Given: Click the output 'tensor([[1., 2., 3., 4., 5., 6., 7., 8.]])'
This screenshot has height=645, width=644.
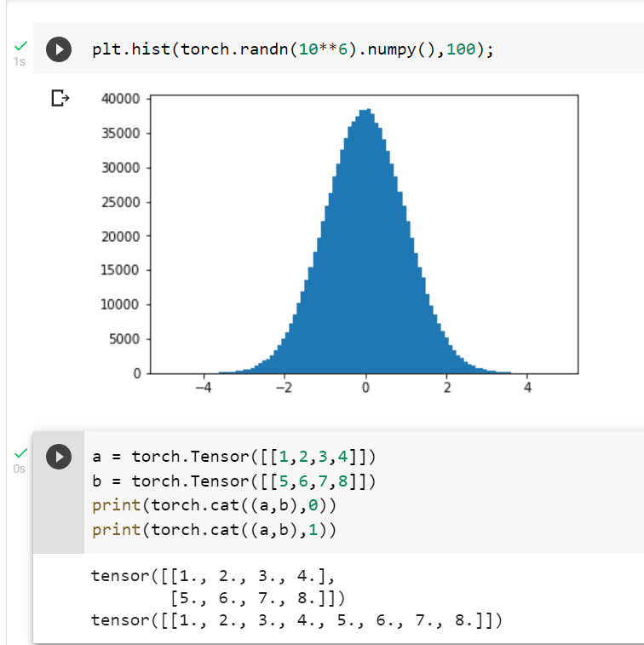Looking at the screenshot, I should (296, 620).
